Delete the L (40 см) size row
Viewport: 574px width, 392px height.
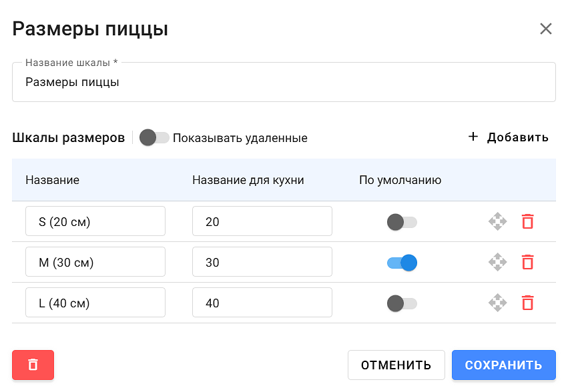click(x=527, y=303)
